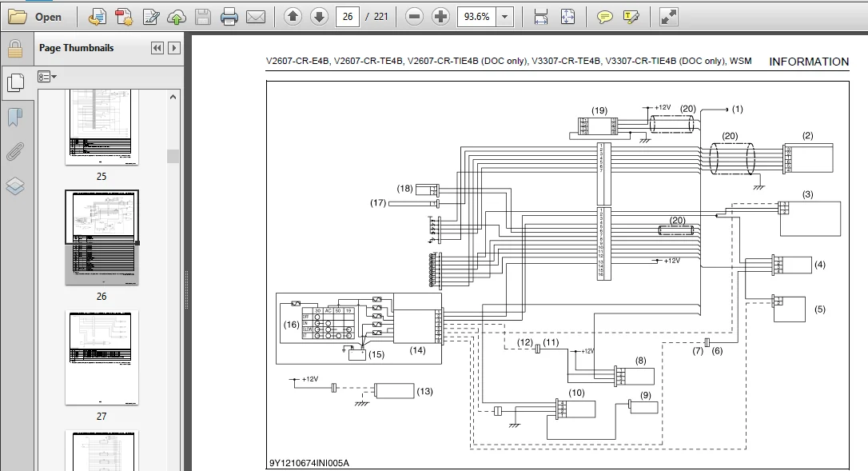Click the Page Thumbnails panel title
The image size is (868, 471).
pos(77,48)
